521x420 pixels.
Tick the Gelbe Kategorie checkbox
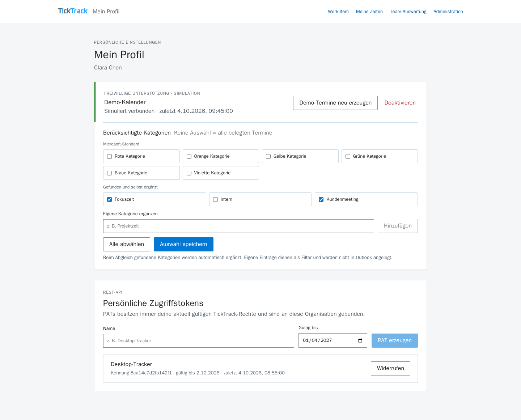click(x=268, y=157)
